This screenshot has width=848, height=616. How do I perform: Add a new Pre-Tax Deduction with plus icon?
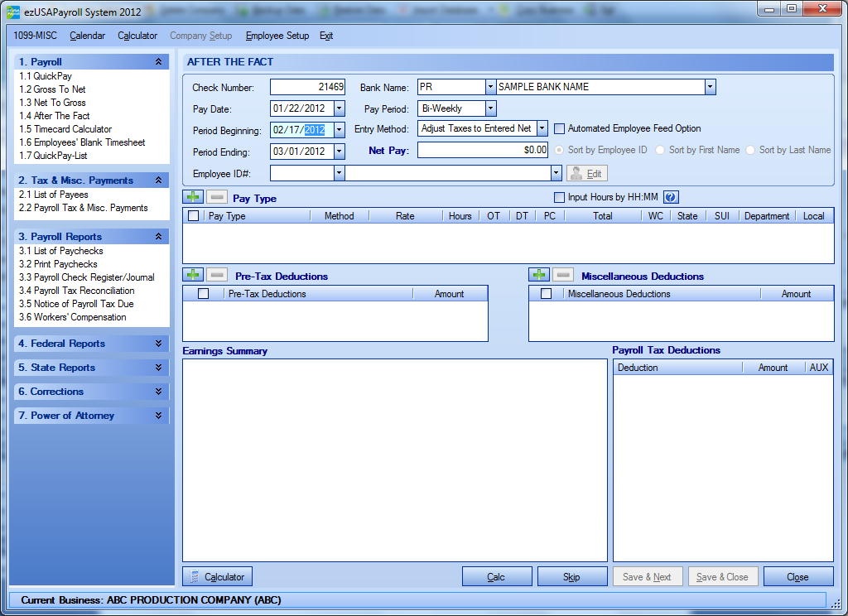pos(193,275)
